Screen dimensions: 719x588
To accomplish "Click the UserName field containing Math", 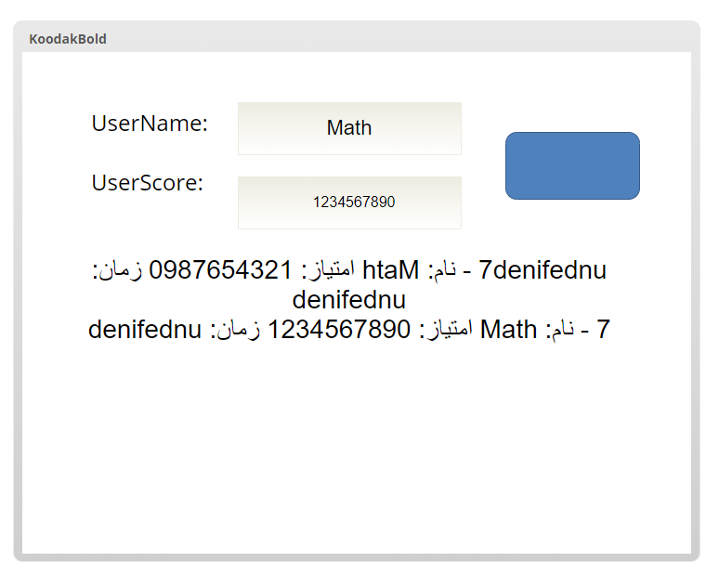I will [349, 128].
